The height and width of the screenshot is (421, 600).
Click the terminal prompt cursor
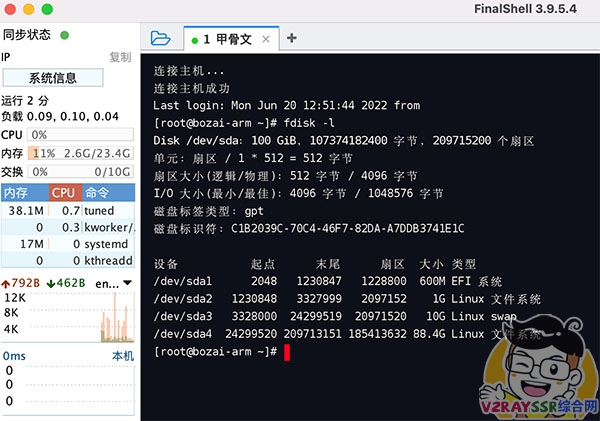coord(287,352)
